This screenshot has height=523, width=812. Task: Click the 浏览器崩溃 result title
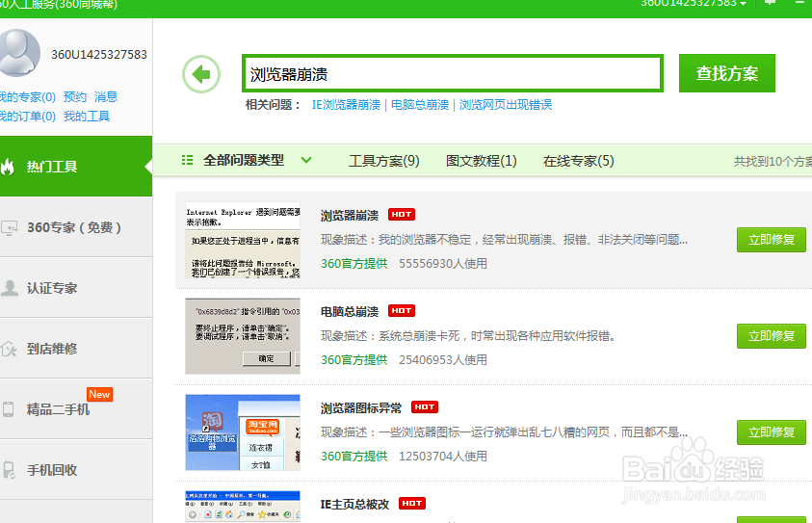click(x=350, y=216)
